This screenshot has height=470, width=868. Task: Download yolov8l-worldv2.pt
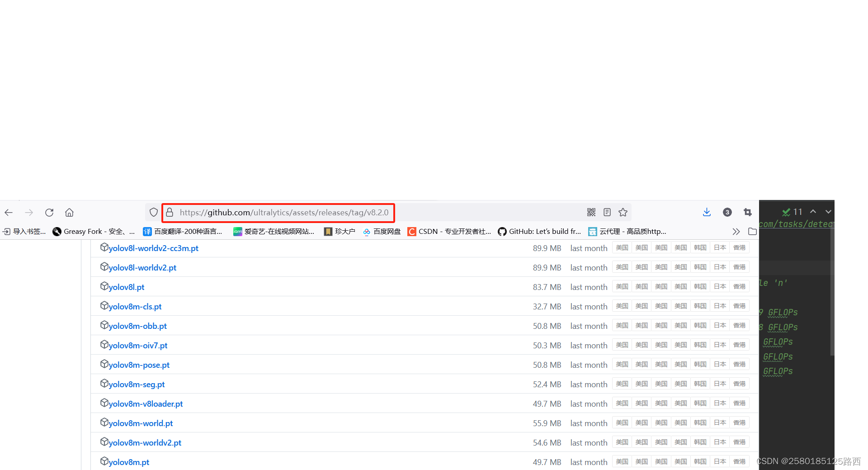tap(142, 268)
